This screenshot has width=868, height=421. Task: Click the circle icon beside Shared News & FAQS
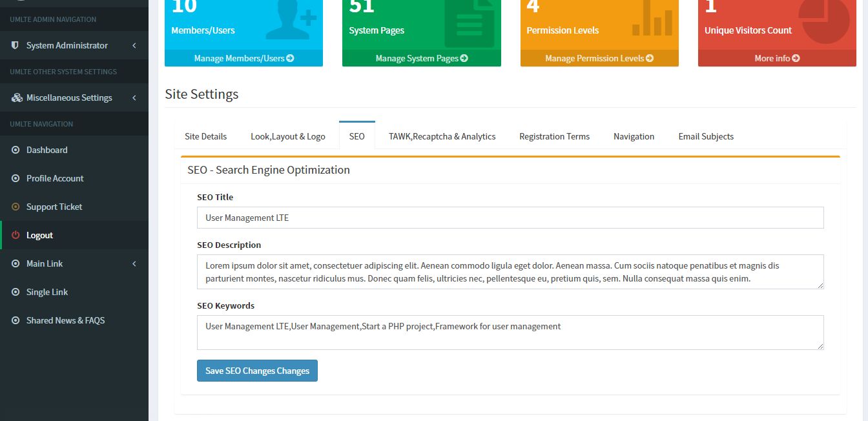[x=15, y=321]
